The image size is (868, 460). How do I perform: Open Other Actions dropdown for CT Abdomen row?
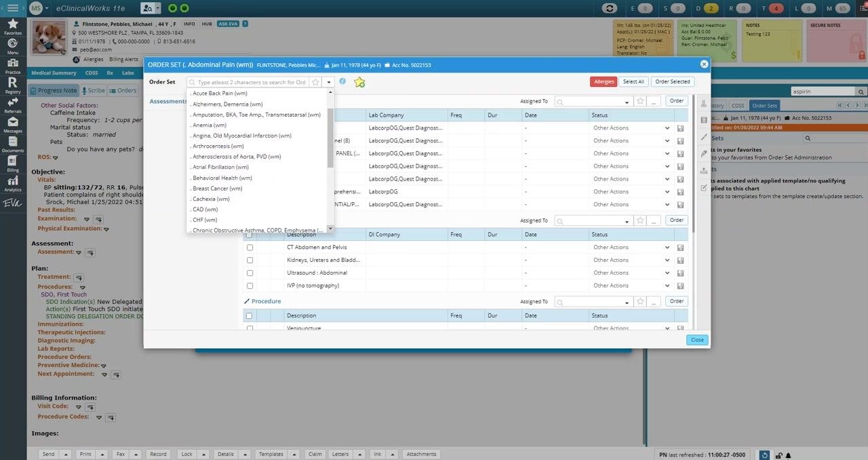coord(667,247)
